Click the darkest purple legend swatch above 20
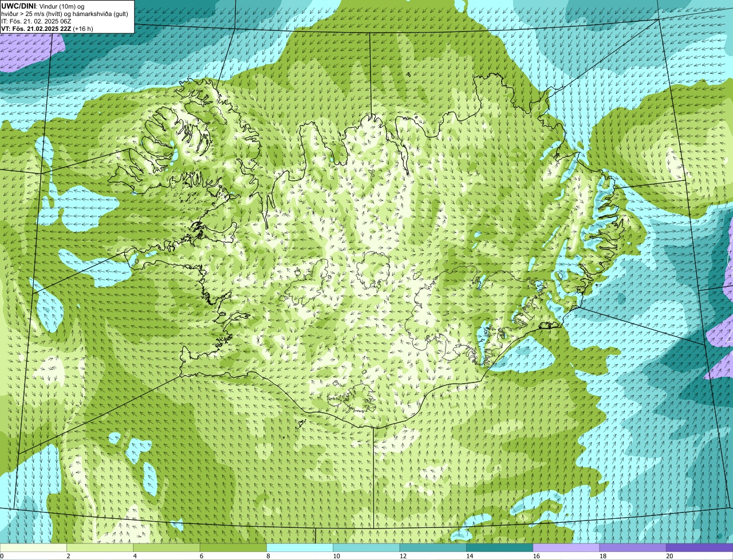Screen dimensions: 733x560 (700, 547)
